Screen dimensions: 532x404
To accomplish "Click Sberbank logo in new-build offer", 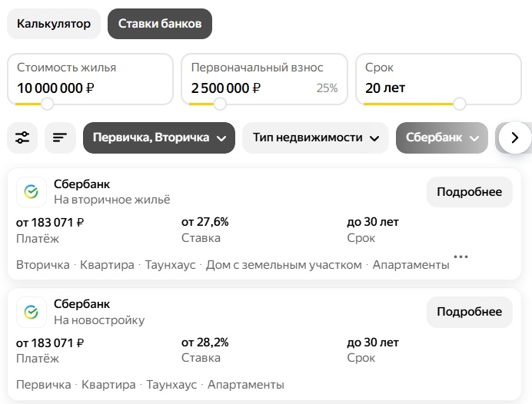I will (32, 312).
